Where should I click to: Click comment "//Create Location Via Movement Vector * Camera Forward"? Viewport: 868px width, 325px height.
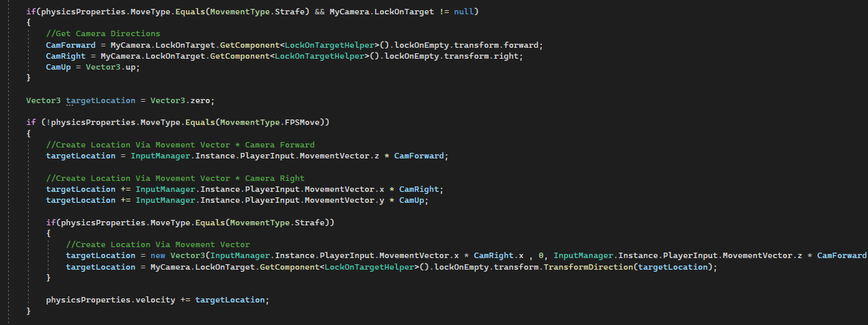[x=180, y=145]
